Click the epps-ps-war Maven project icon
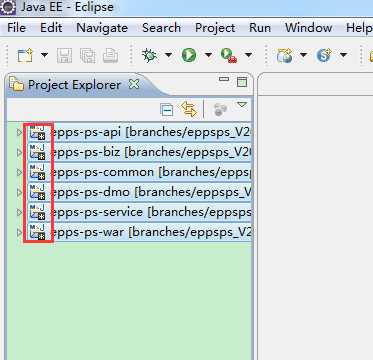The width and height of the screenshot is (373, 360). 37,232
